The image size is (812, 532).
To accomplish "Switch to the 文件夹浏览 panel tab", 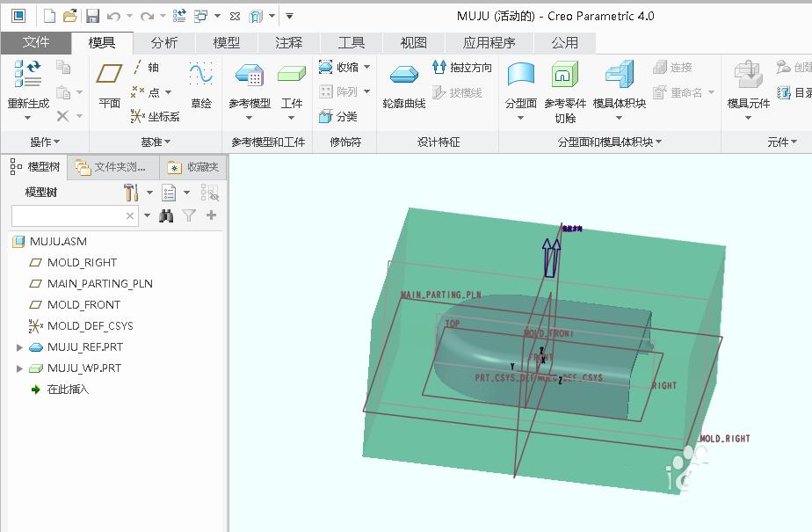I will pyautogui.click(x=113, y=166).
